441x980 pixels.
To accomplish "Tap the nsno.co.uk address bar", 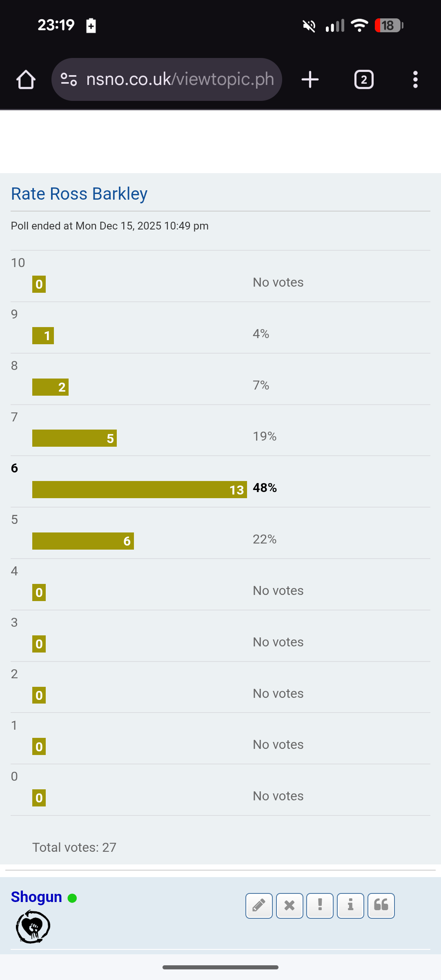I will [x=180, y=80].
